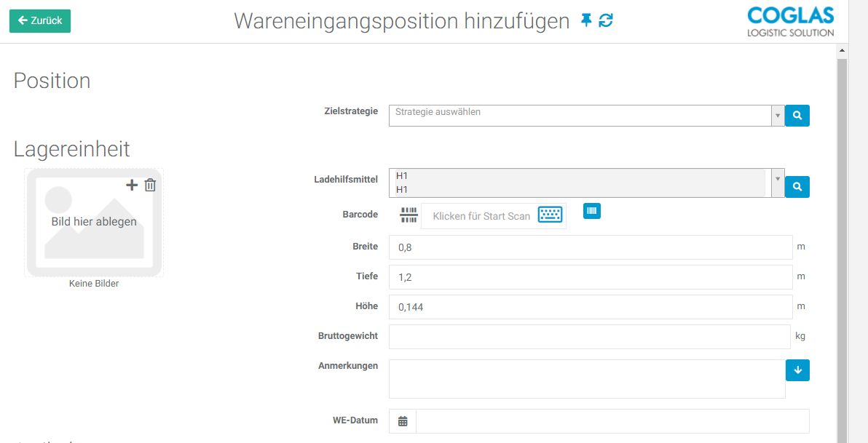
Task: Click the down arrow button beside Anmerkungen
Action: (x=797, y=370)
